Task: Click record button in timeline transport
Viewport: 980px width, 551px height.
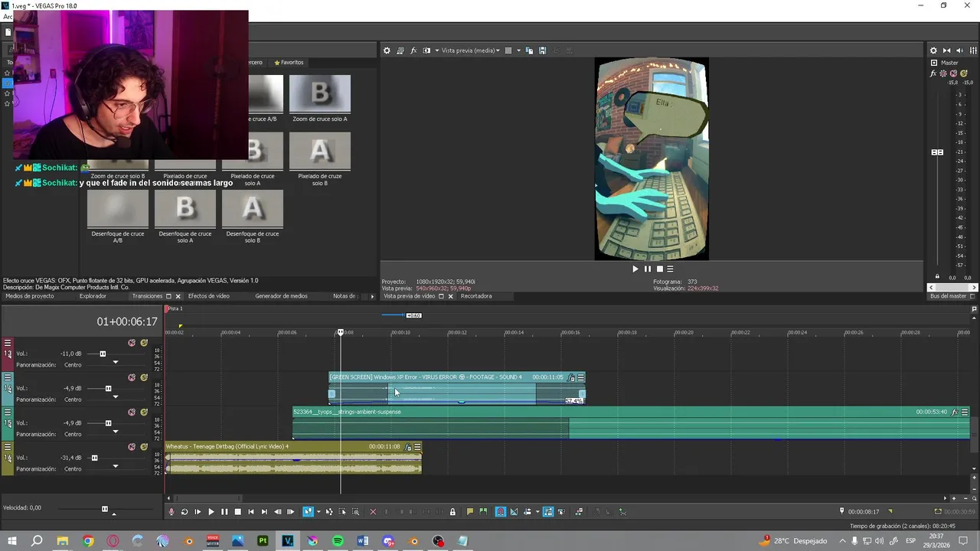Action: point(171,512)
